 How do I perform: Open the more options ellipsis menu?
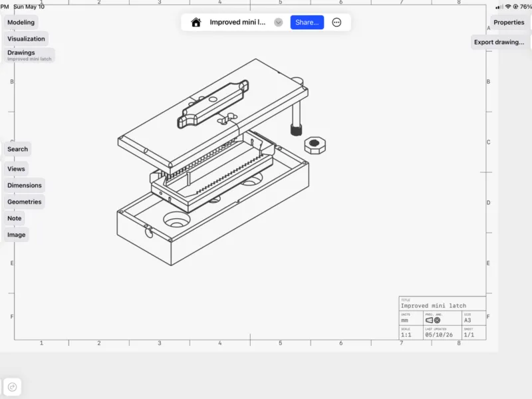point(336,23)
